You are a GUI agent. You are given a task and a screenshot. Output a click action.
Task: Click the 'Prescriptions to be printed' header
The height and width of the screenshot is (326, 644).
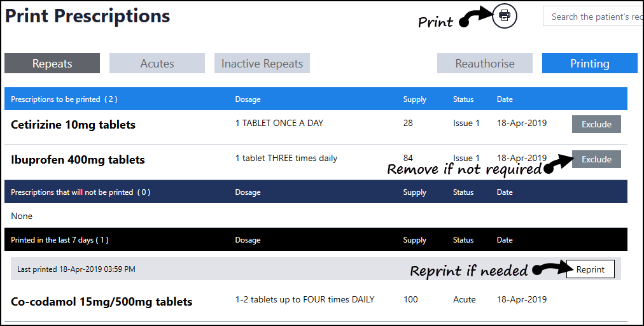[64, 99]
